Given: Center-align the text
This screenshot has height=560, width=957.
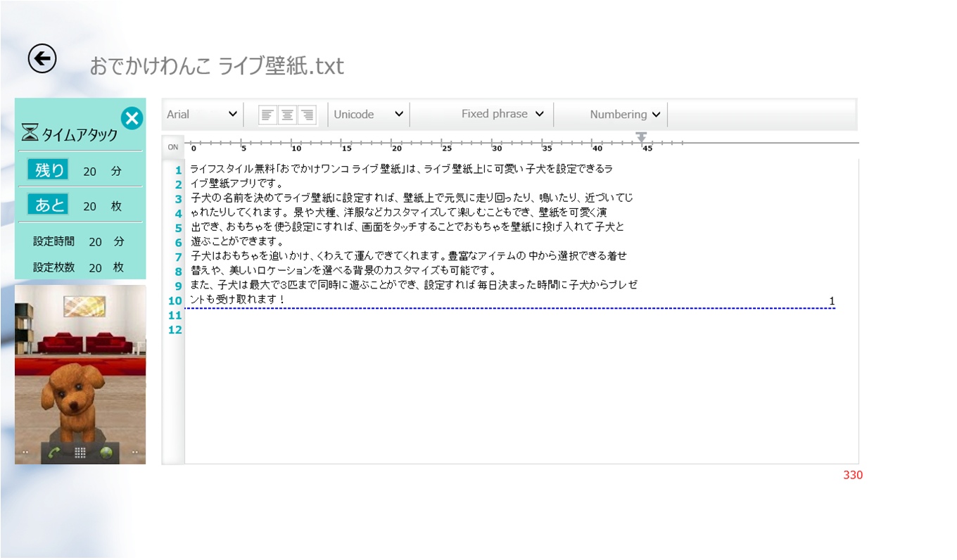Looking at the screenshot, I should [x=287, y=115].
